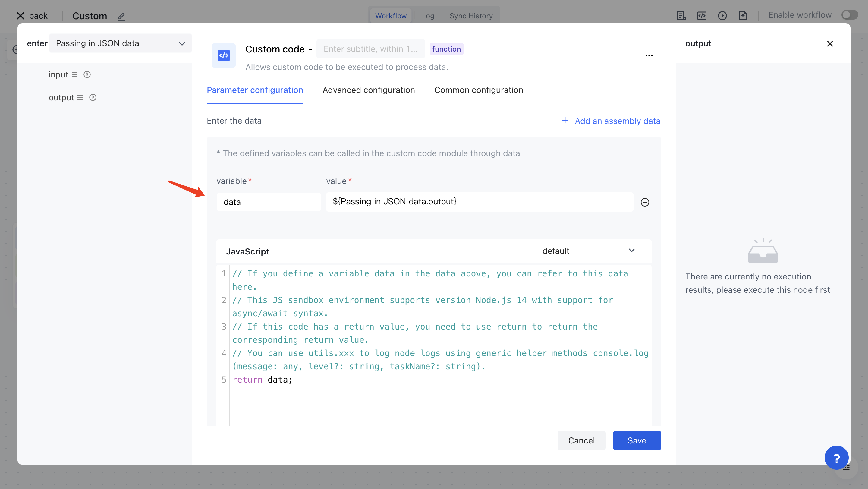
Task: Click the code view icon in top toolbar
Action: tap(702, 15)
